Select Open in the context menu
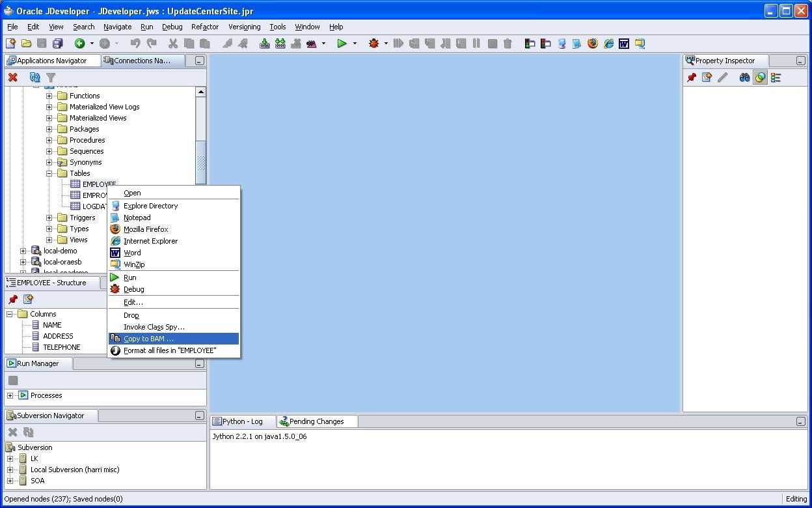 tap(174, 193)
